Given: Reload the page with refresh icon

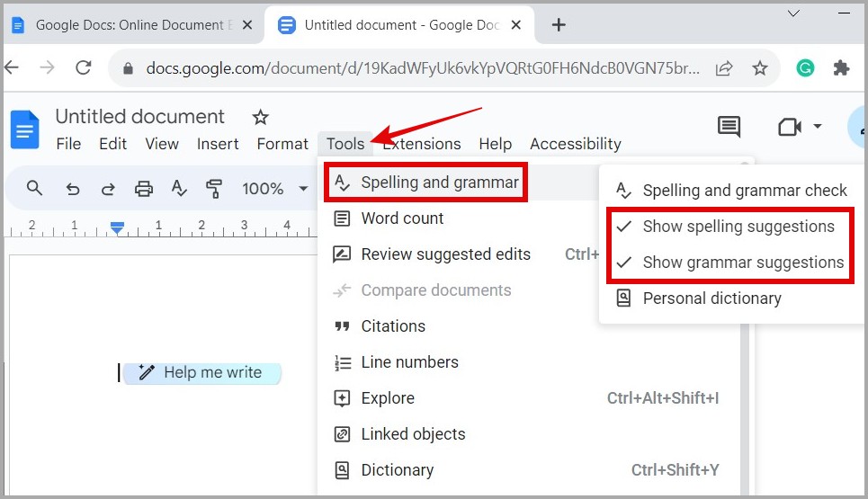Looking at the screenshot, I should point(84,67).
